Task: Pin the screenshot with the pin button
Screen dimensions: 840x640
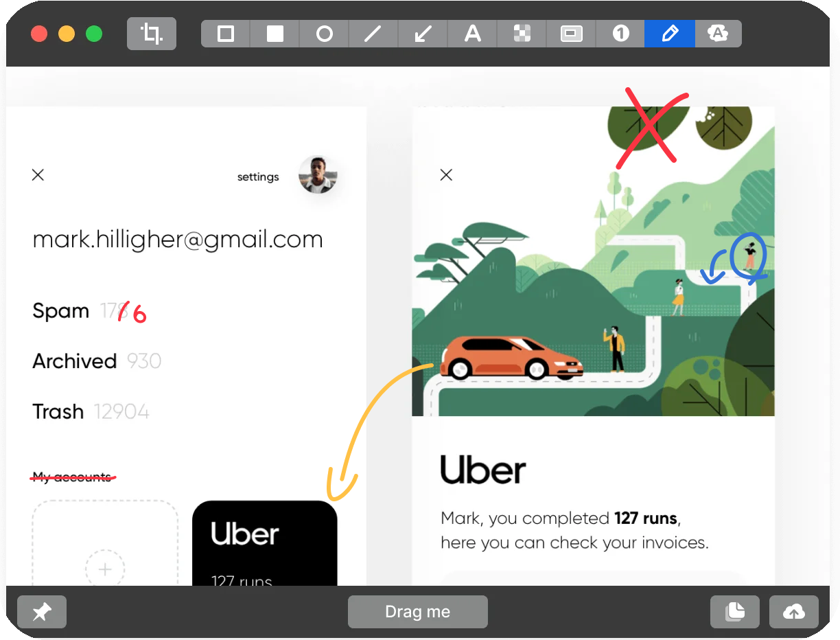Action: click(42, 612)
